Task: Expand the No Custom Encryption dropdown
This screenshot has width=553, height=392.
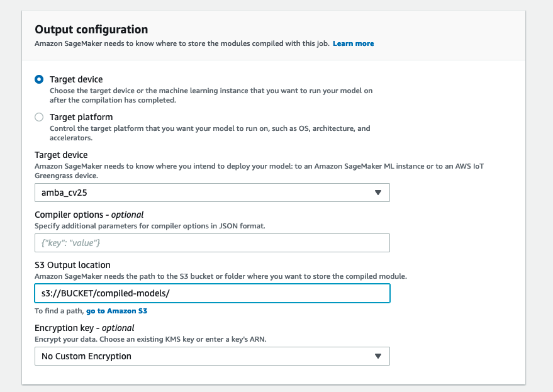Action: click(212, 356)
